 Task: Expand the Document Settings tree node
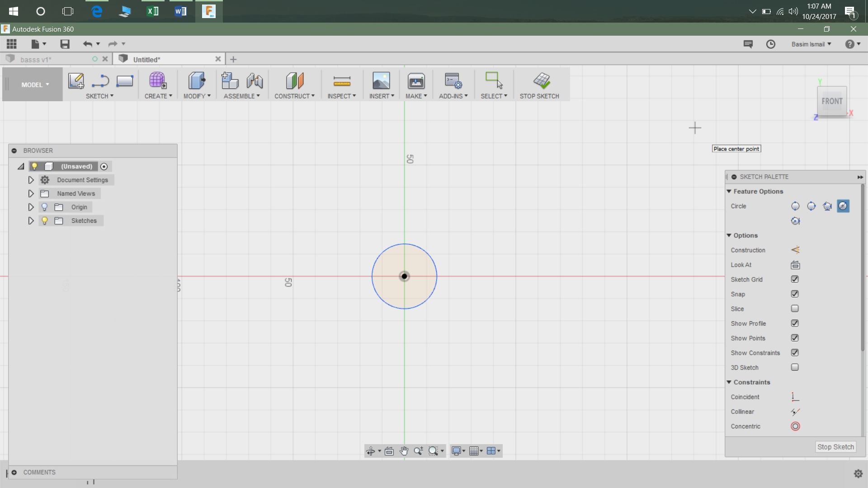click(x=31, y=180)
